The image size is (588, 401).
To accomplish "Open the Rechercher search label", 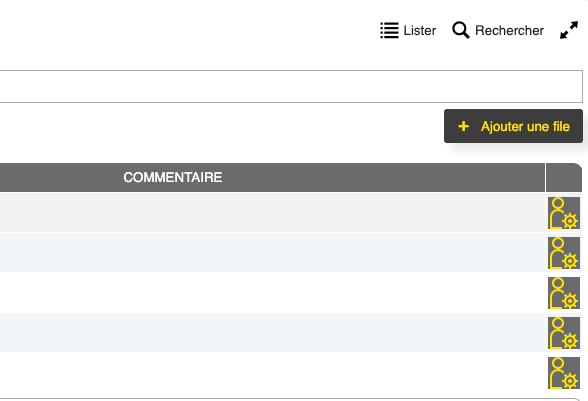I will click(509, 30).
